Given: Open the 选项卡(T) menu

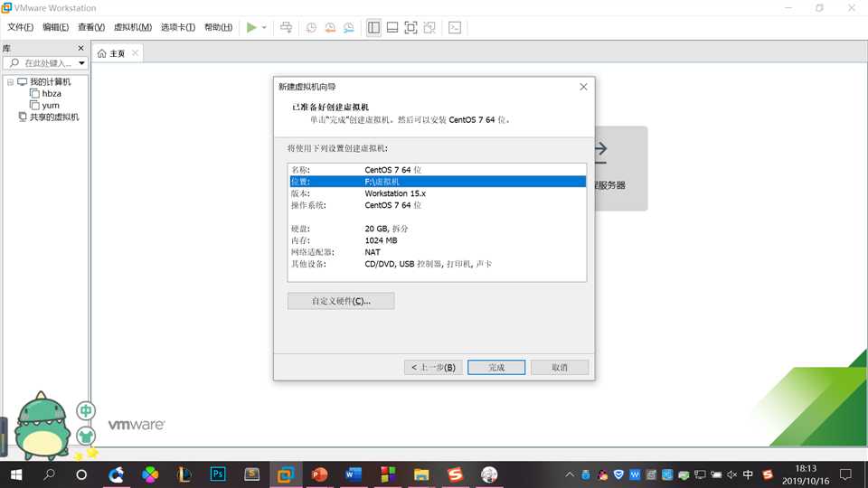Looking at the screenshot, I should [x=178, y=27].
